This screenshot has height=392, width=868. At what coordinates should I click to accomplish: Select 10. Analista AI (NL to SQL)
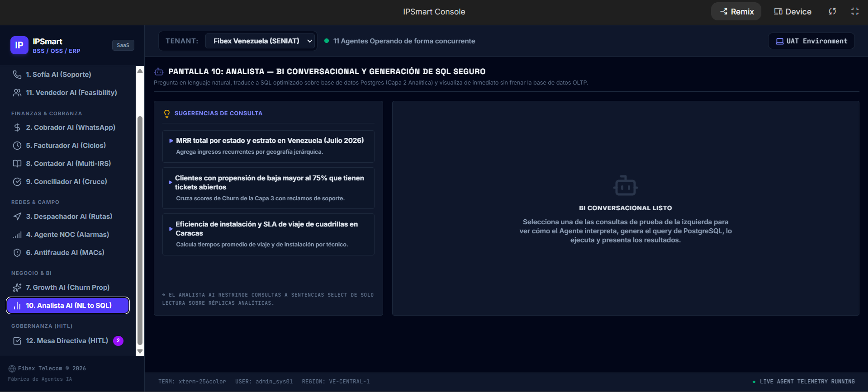[x=68, y=306]
